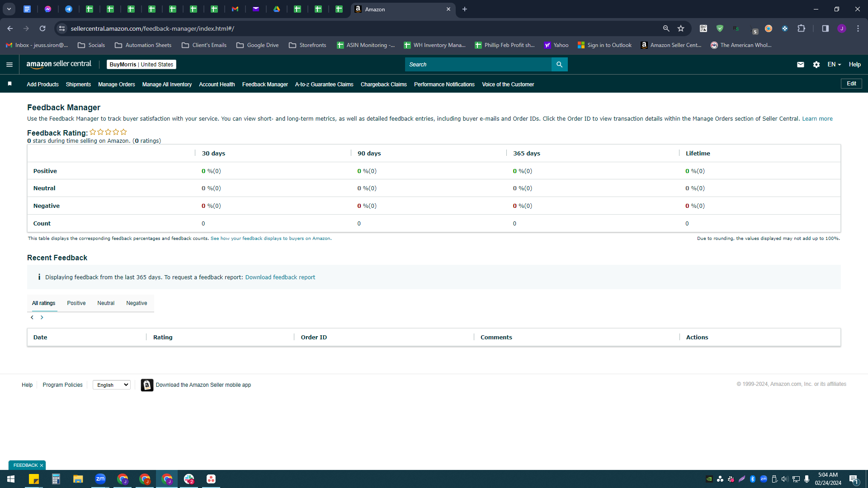Go back using browser back arrow
Viewport: 868px width, 488px height.
[x=10, y=28]
